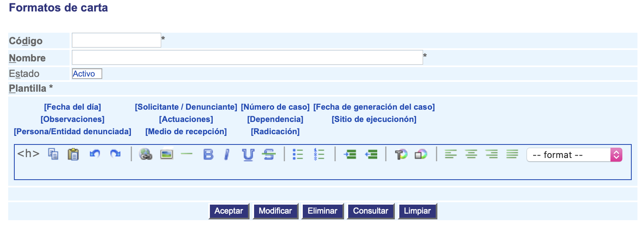This screenshot has width=644, height=230.
Task: Insert [Solicitante / Denunciante] tag
Action: 186,107
